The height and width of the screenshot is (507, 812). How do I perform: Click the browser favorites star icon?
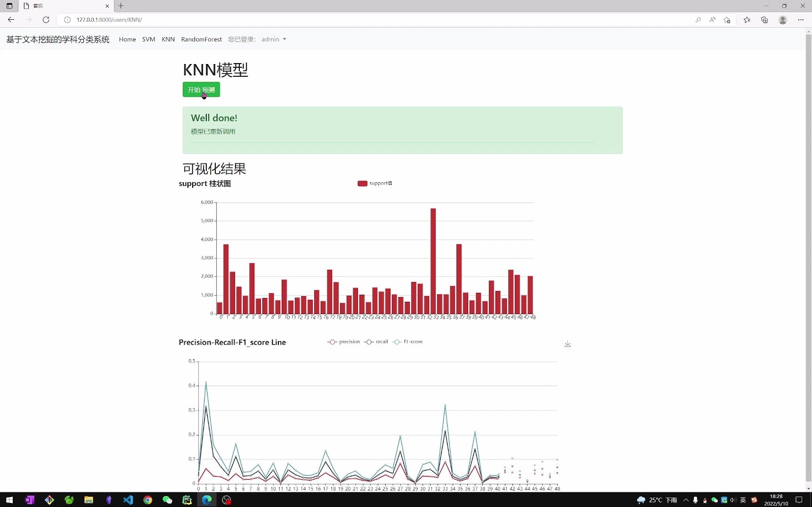point(747,20)
